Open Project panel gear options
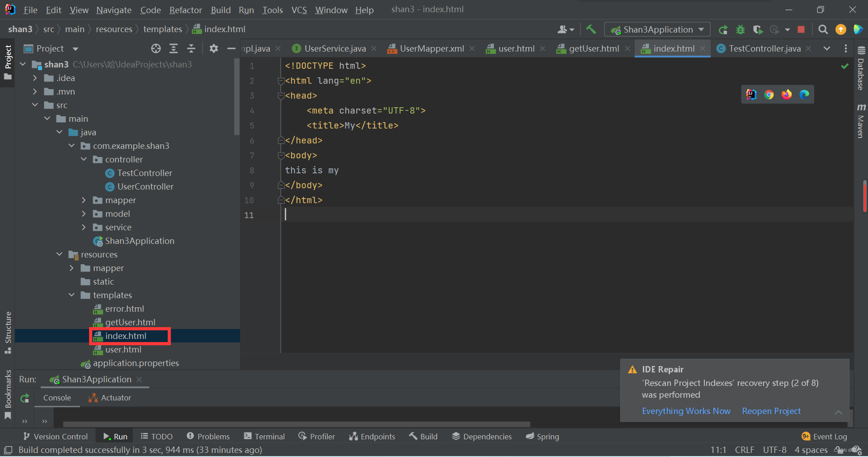Image resolution: width=868 pixels, height=457 pixels. 214,48
